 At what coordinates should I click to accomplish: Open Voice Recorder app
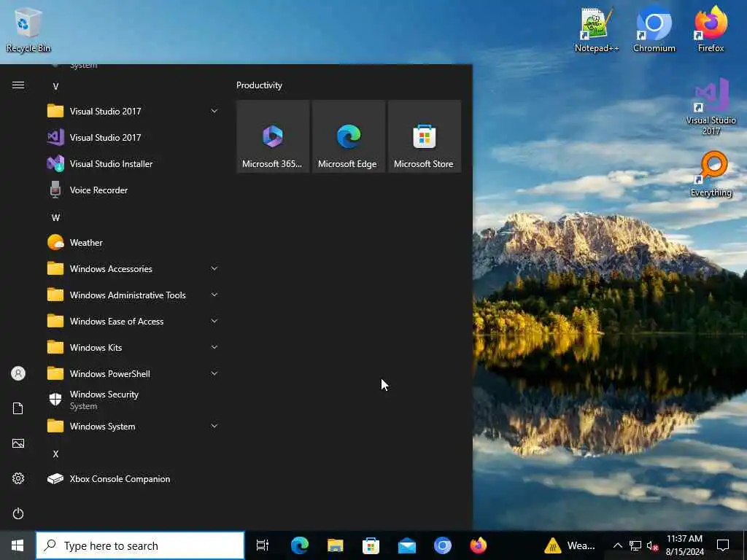pos(133,190)
